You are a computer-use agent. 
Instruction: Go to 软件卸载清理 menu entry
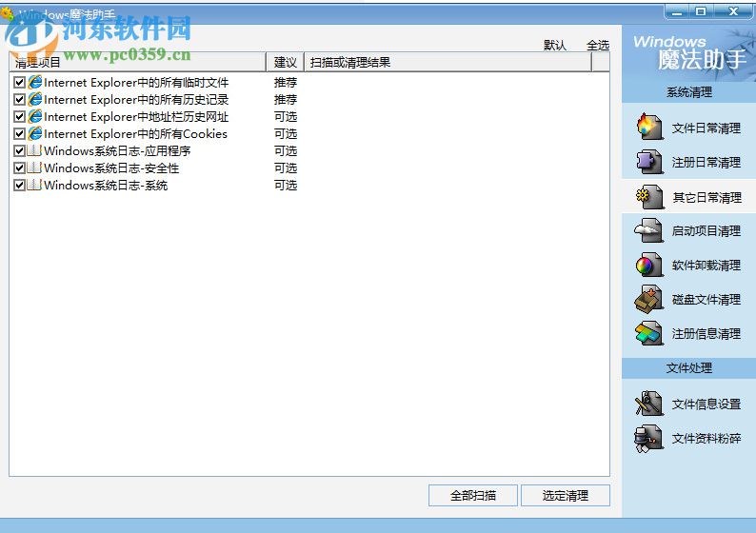click(706, 265)
